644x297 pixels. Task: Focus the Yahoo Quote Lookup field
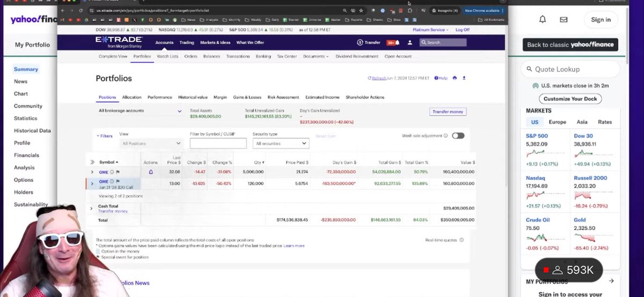(570, 69)
